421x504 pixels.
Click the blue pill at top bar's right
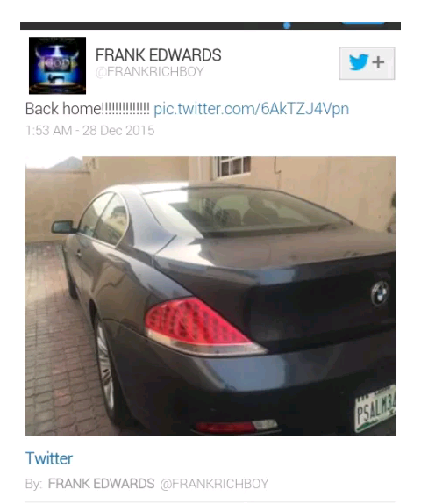point(363,23)
